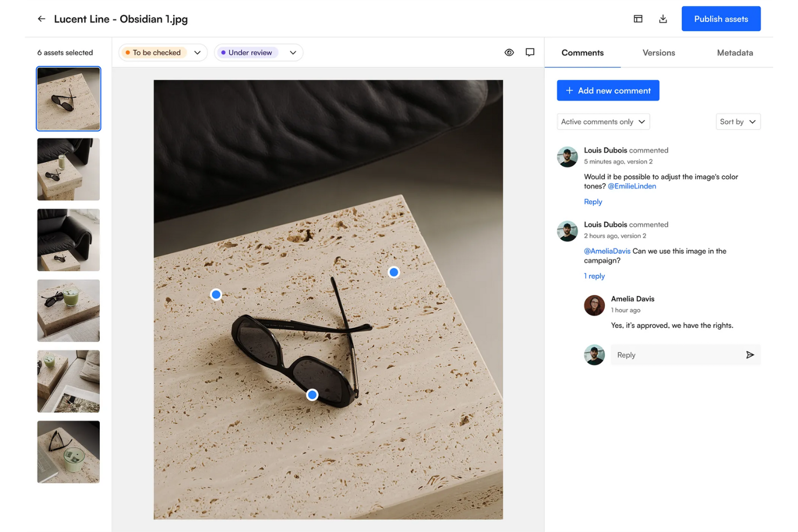The width and height of the screenshot is (798, 532).
Task: Click the file title 'Lucent Line - Obsidian 1.jpg'
Action: pyautogui.click(x=121, y=19)
